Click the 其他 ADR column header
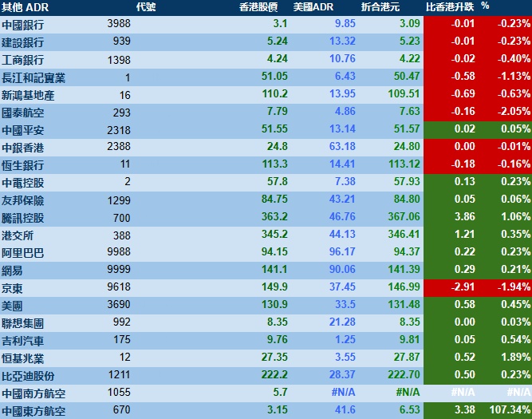This screenshot has height=419, width=532. tap(25, 7)
